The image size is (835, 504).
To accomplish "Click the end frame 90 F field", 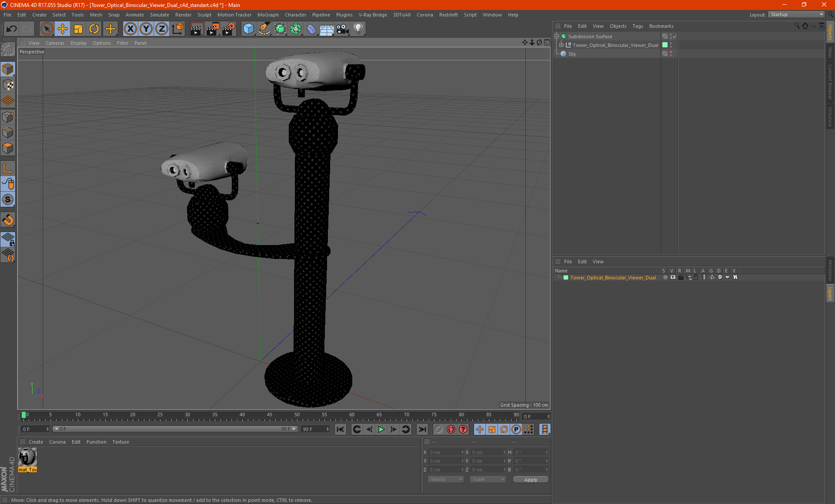I will tap(316, 429).
